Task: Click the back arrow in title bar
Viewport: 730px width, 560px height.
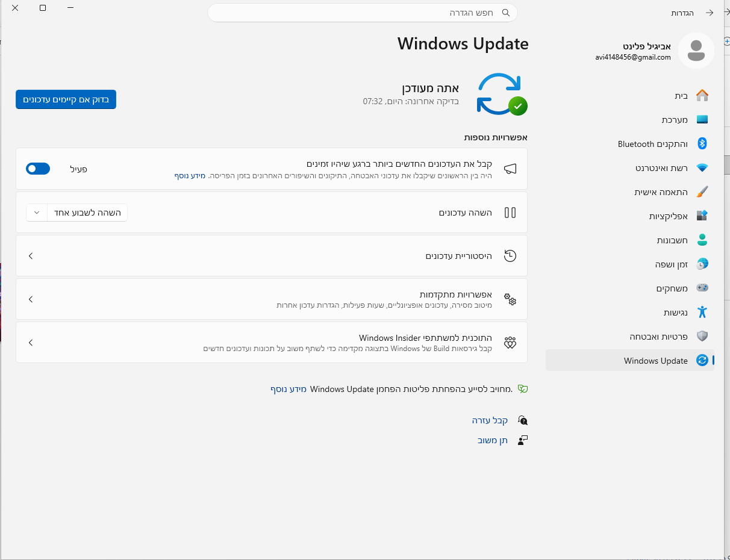Action: click(710, 13)
